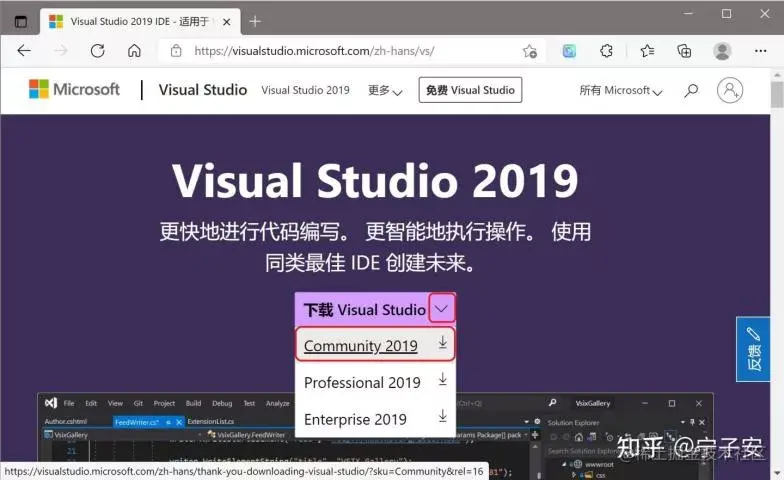Close the Visual Studio 2019 IDE tab
784x480 pixels.
click(226, 22)
